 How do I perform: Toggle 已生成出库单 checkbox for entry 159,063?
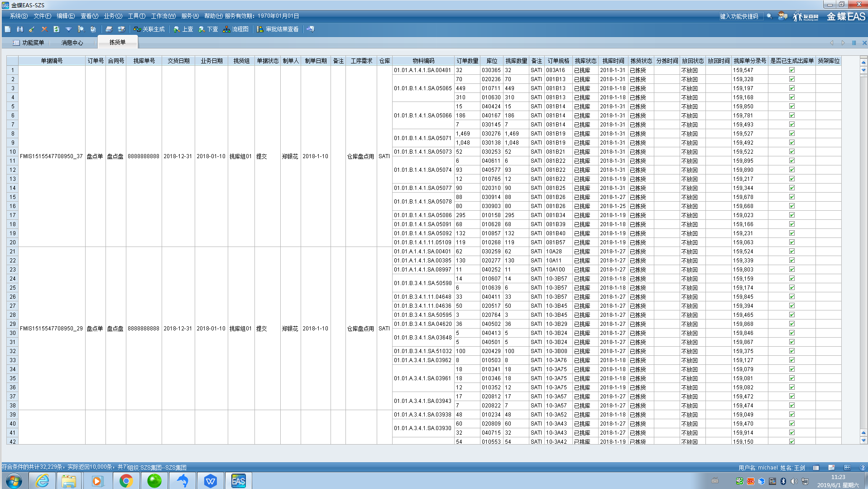click(791, 242)
